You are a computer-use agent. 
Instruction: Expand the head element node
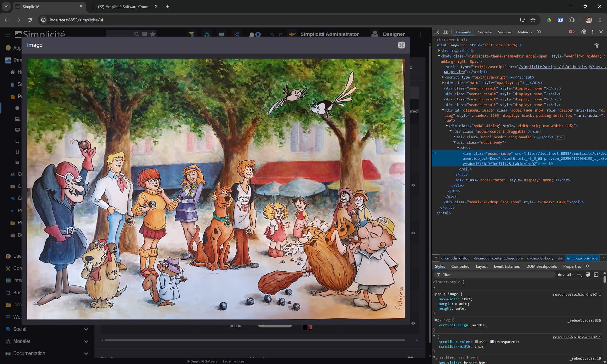[x=439, y=51]
